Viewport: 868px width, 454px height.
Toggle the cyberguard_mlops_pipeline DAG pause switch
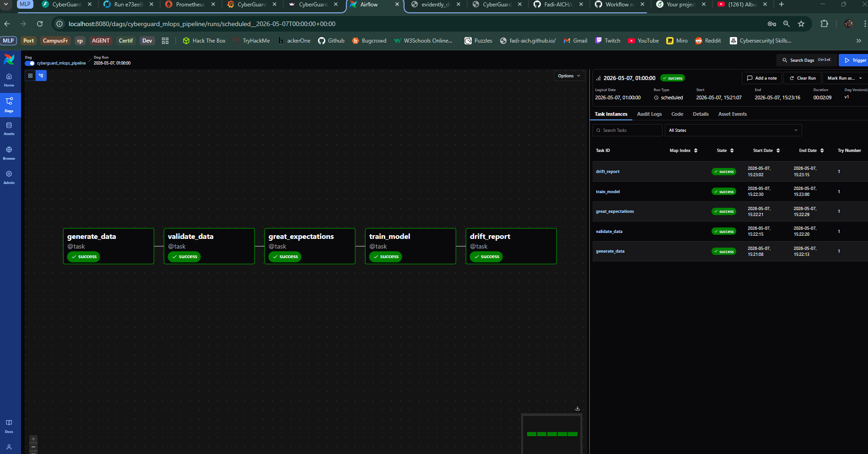30,63
